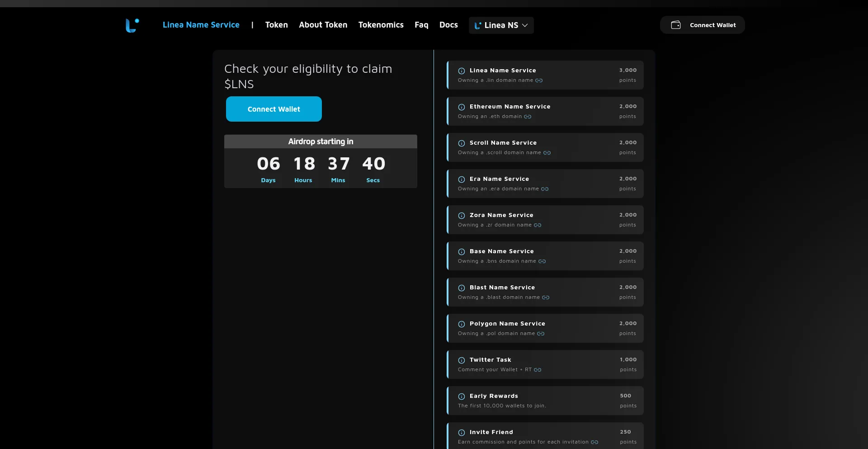Open the Docs menu item
868x449 pixels.
pos(448,25)
